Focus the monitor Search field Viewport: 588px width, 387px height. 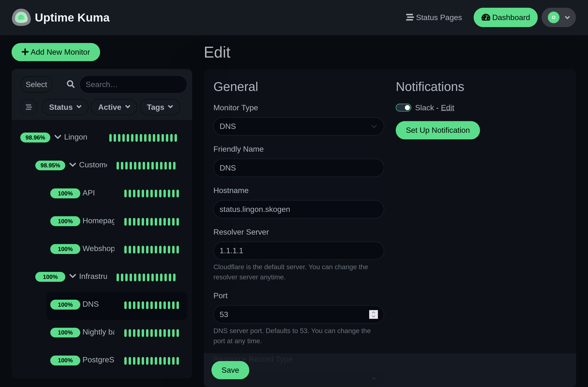coord(133,84)
